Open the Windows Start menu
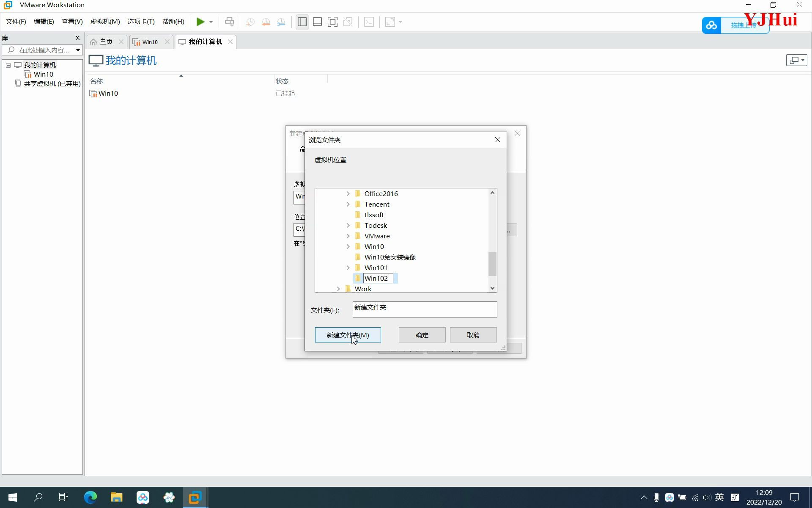812x508 pixels. click(x=13, y=497)
